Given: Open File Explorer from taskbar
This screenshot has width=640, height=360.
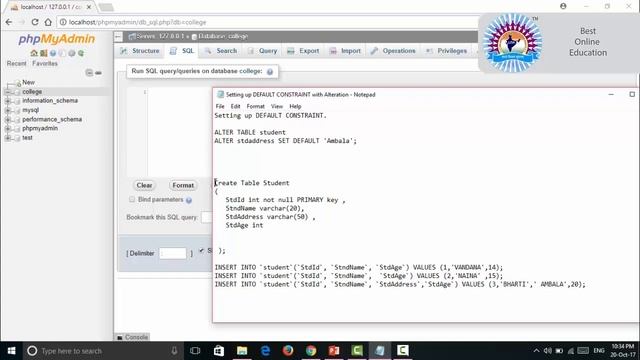Looking at the screenshot, I should [x=242, y=351].
